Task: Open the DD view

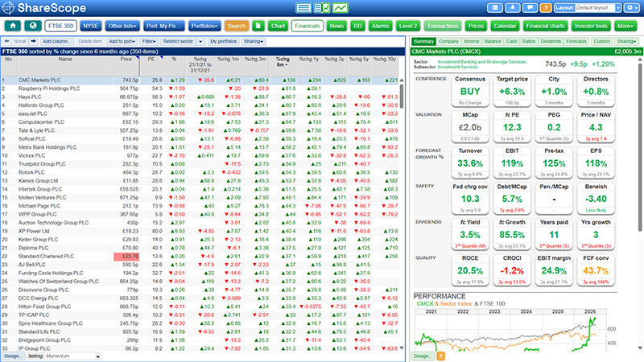Action: 357,26
